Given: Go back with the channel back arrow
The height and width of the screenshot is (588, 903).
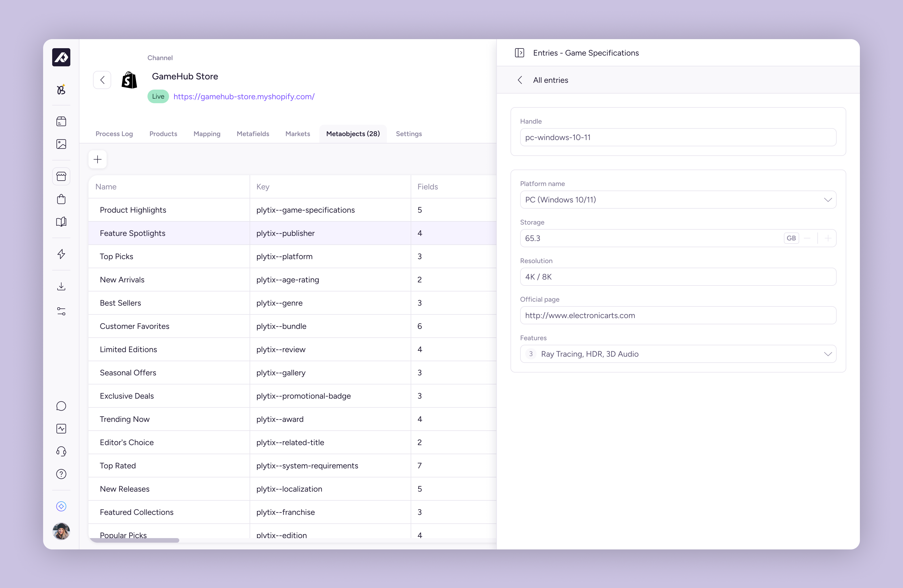Looking at the screenshot, I should pyautogui.click(x=102, y=80).
